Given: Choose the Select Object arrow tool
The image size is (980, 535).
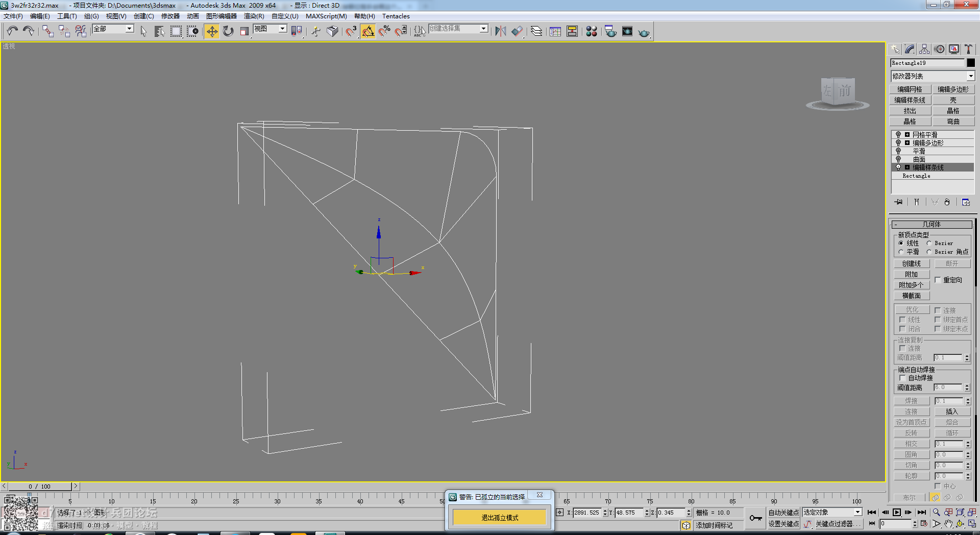Looking at the screenshot, I should click(x=143, y=31).
